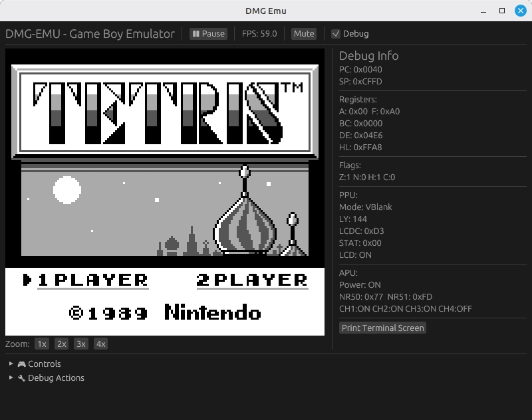Click the pause bars icon inside the Pause button
Viewport: 532px width, 420px height.
tap(196, 33)
